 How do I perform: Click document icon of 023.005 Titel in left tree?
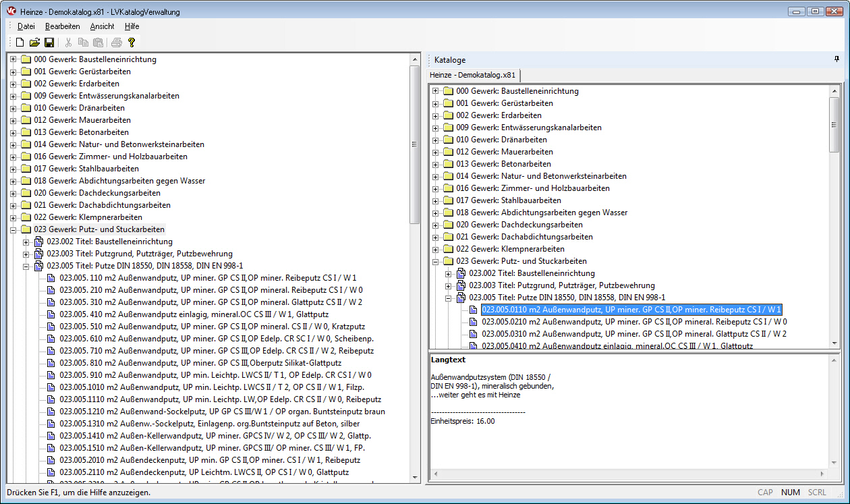[39, 266]
